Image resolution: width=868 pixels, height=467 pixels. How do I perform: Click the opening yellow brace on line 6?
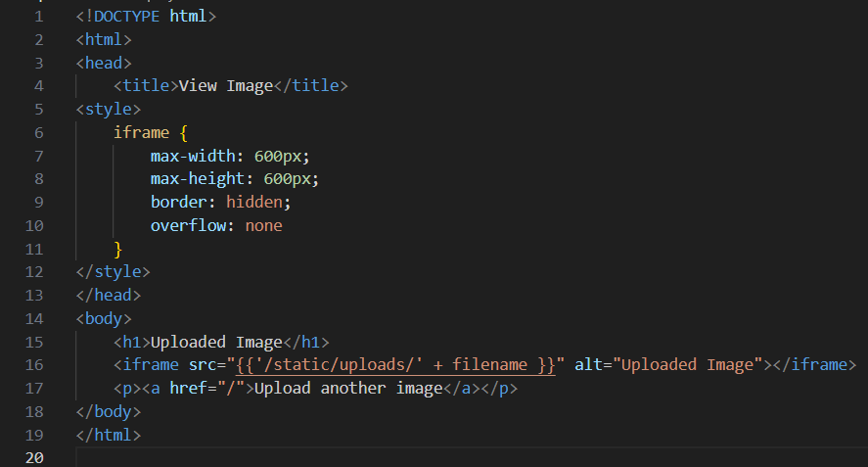(x=184, y=133)
